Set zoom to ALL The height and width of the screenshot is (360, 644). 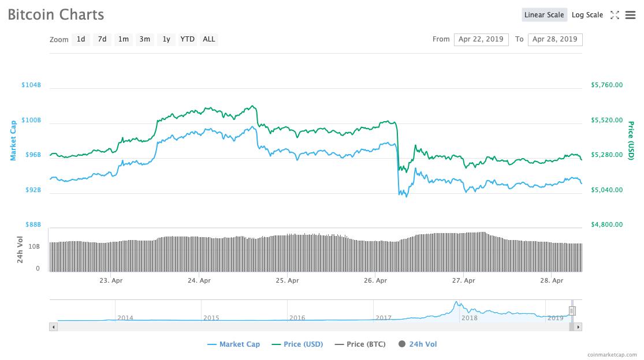tap(209, 39)
